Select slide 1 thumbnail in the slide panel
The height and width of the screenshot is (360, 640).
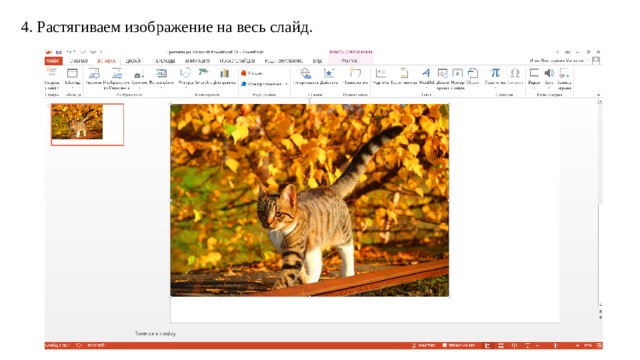(87, 124)
